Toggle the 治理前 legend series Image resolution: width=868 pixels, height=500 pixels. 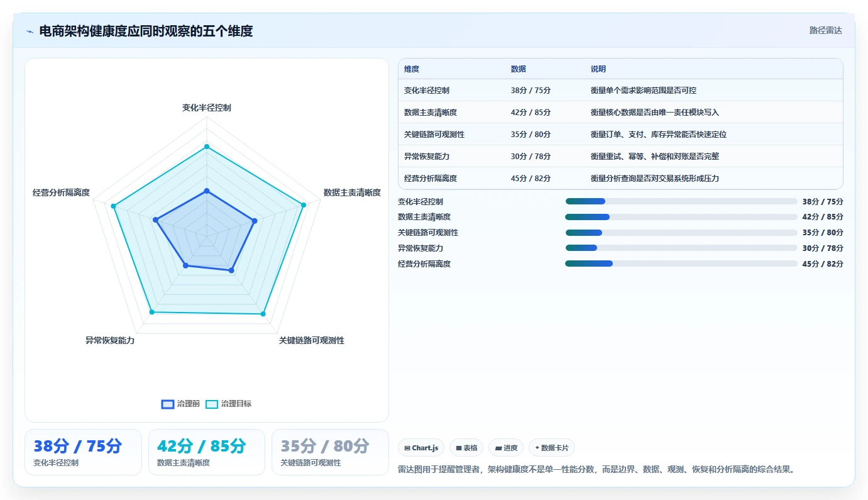180,404
